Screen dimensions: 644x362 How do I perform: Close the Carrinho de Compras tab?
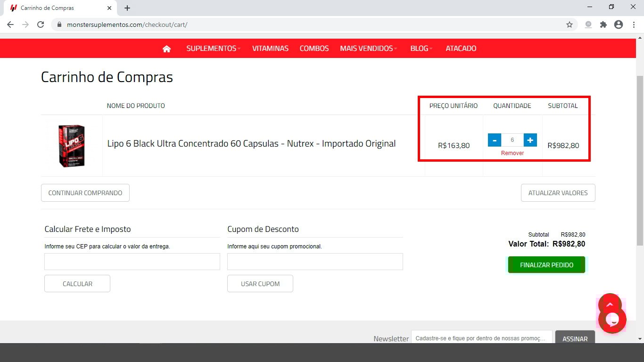click(109, 8)
